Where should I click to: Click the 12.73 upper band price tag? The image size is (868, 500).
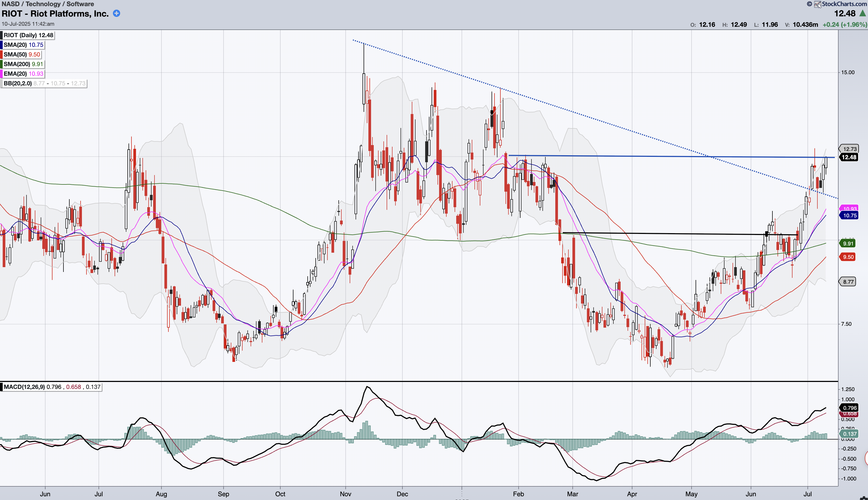(849, 149)
